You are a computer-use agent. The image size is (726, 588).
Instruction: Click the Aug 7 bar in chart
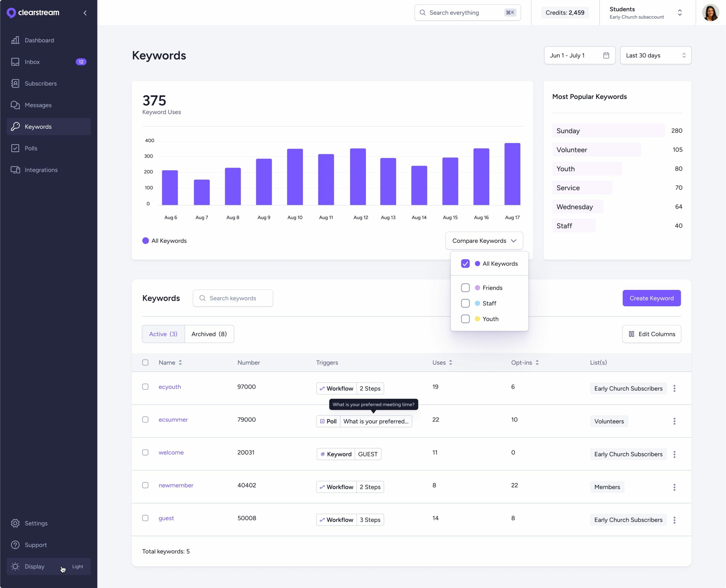pyautogui.click(x=202, y=192)
